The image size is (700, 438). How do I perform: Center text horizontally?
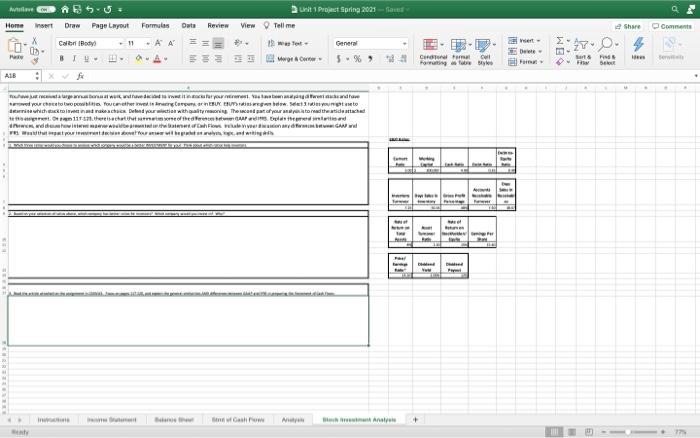pyautogui.click(x=205, y=58)
